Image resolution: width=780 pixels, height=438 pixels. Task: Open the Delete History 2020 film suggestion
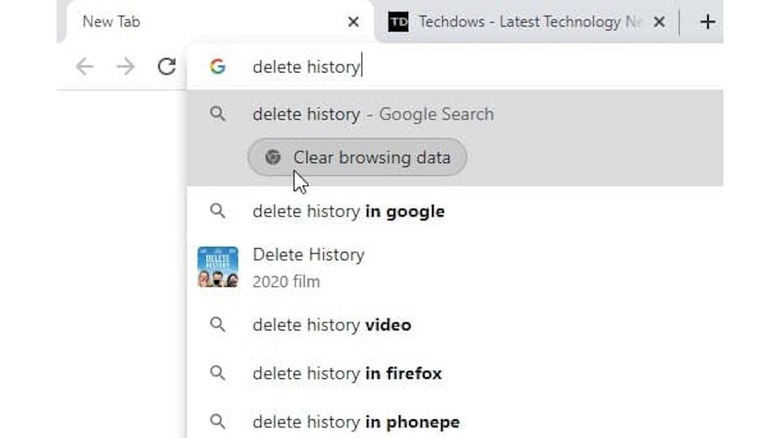click(308, 267)
